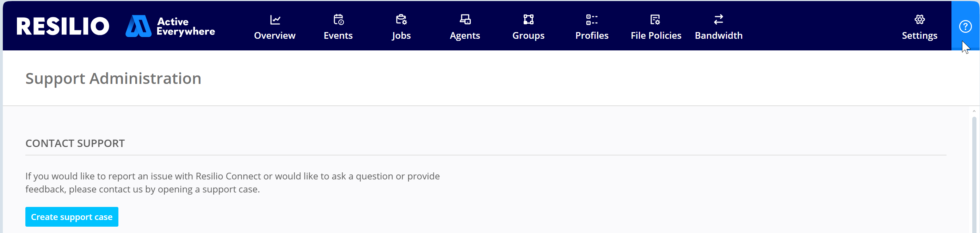The height and width of the screenshot is (233, 980).
Task: Click the File Policies document icon
Action: 655,19
